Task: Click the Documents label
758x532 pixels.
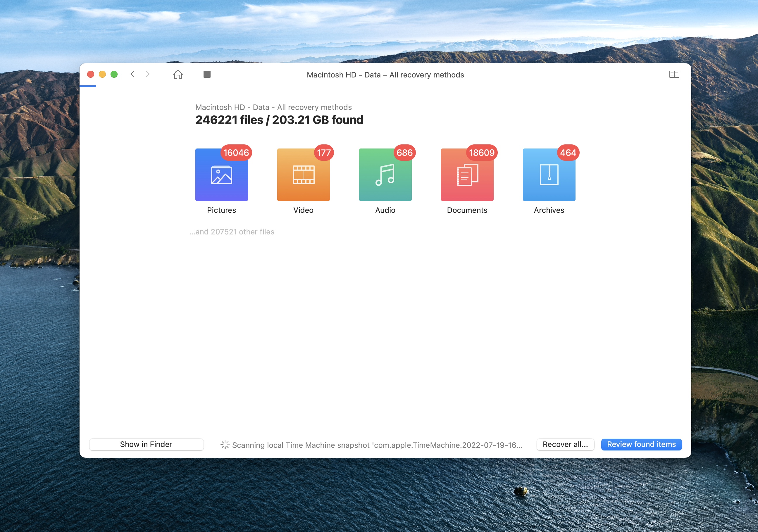Action: click(x=467, y=210)
